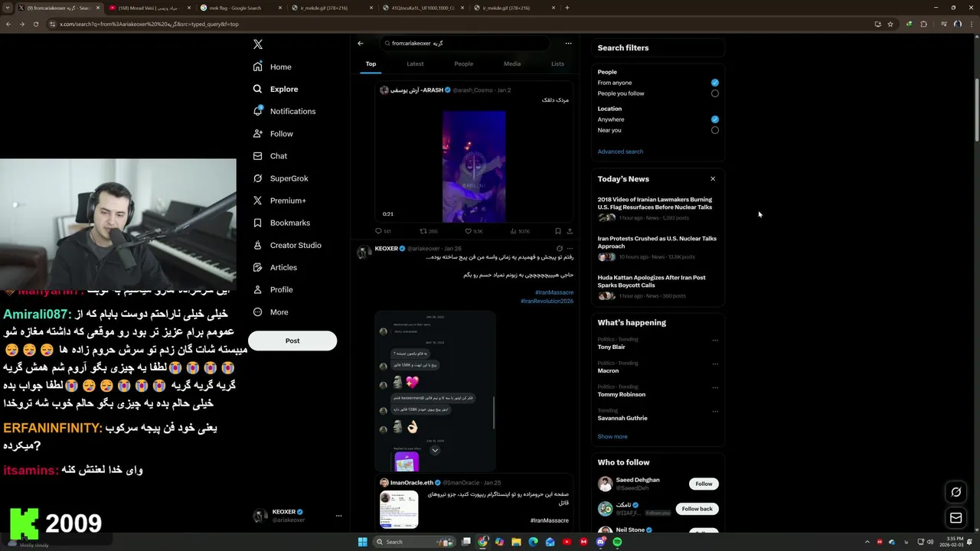
Task: Show more trending topics
Action: [612, 436]
